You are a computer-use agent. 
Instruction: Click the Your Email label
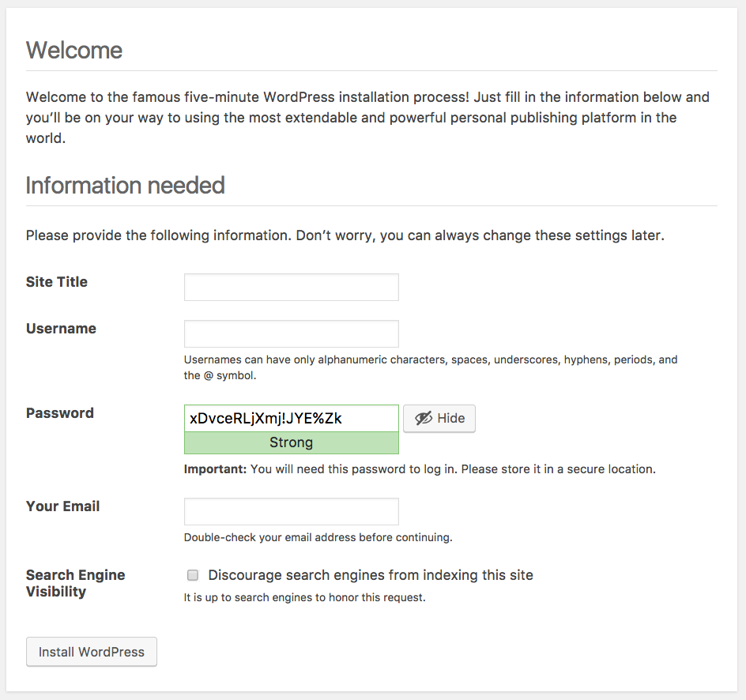pyautogui.click(x=62, y=506)
